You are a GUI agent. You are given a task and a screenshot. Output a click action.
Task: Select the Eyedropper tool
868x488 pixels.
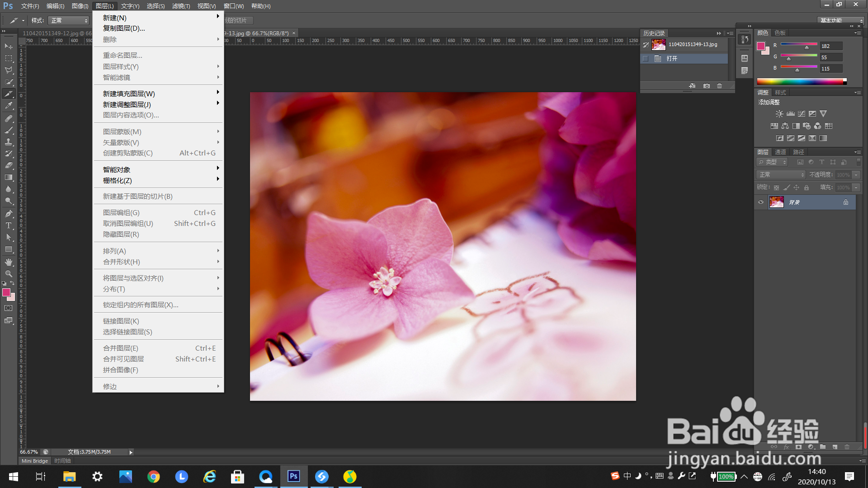coord(9,106)
